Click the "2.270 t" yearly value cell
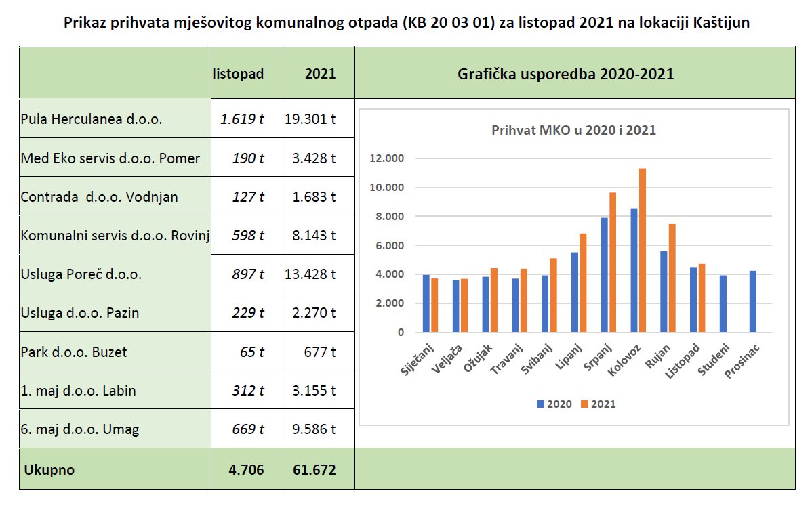This screenshot has height=510, width=812. click(314, 312)
